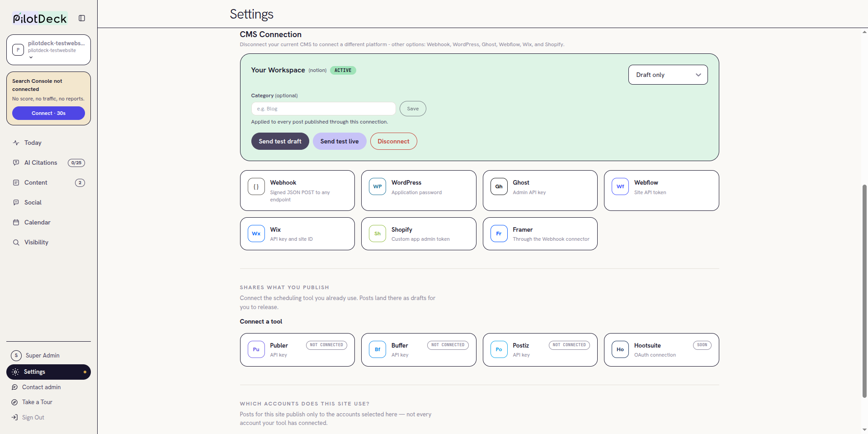
Task: Open AI Citations in sidebar
Action: [x=48, y=162]
